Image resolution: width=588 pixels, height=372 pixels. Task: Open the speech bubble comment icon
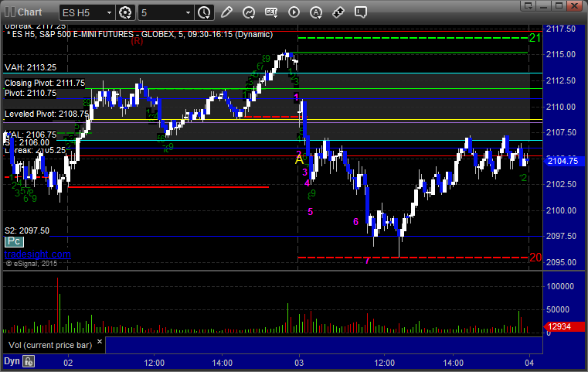coord(361,12)
